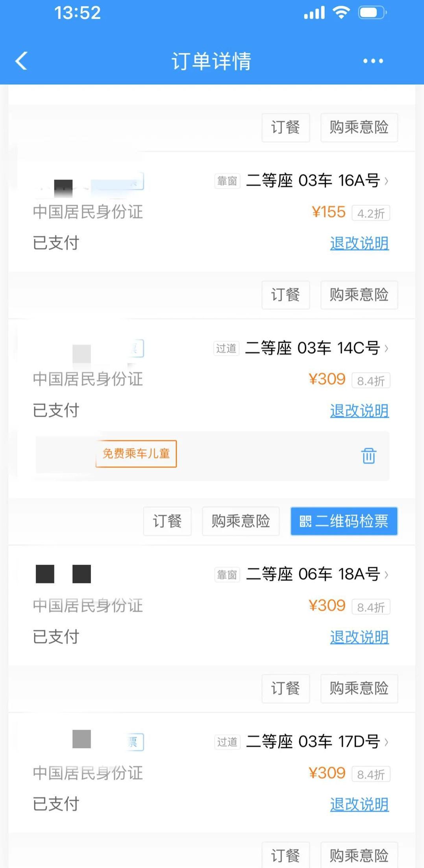Tap 购乘意险 above the 14C ticket
The height and width of the screenshot is (868, 424).
[x=359, y=295]
